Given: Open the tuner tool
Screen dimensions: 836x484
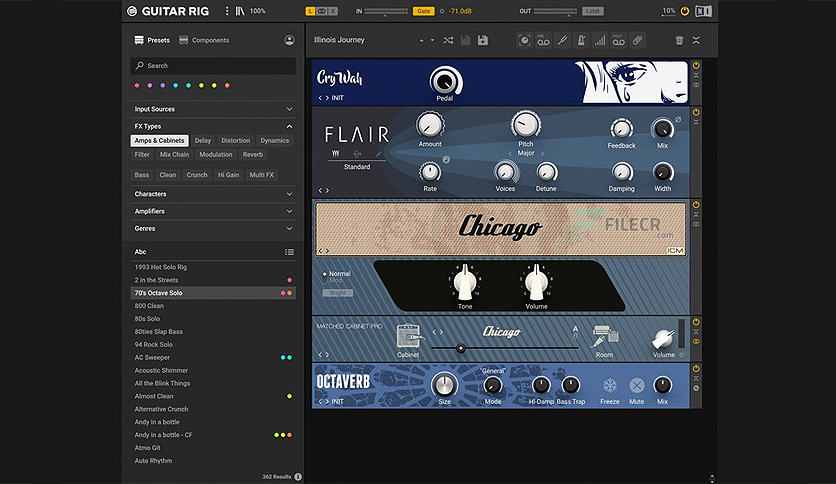Looking at the screenshot, I should point(562,40).
